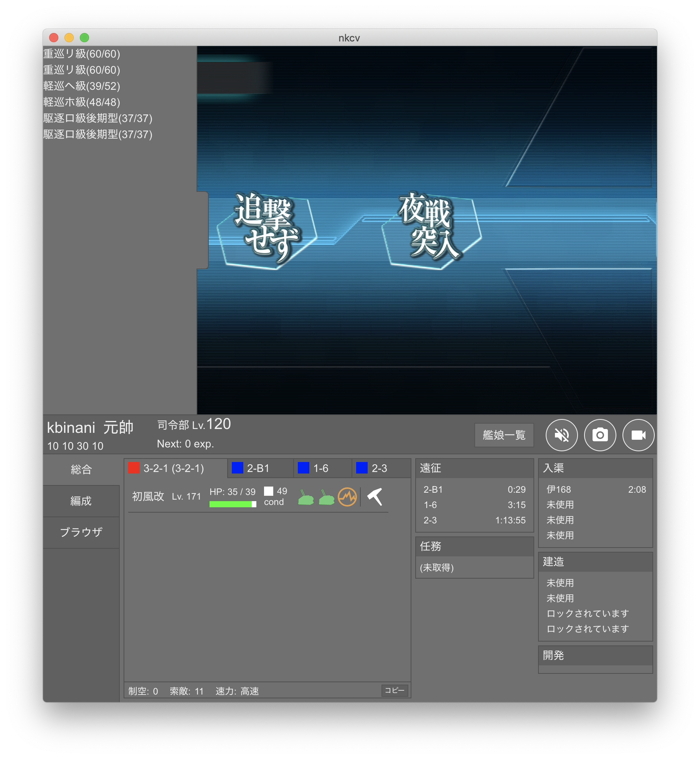Click enemy entry 軽巡ホ級(48/48)

(82, 102)
